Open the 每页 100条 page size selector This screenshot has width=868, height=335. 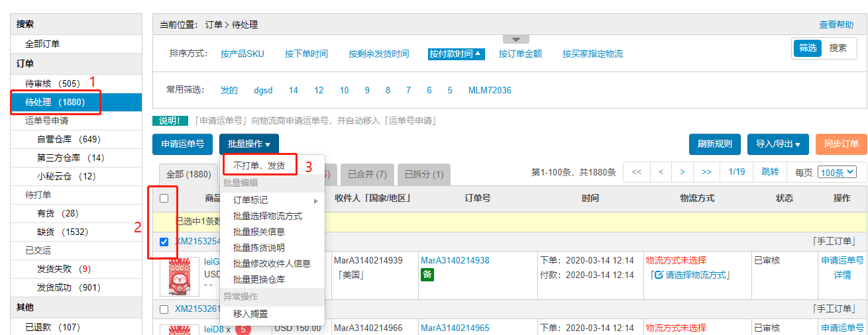point(838,172)
